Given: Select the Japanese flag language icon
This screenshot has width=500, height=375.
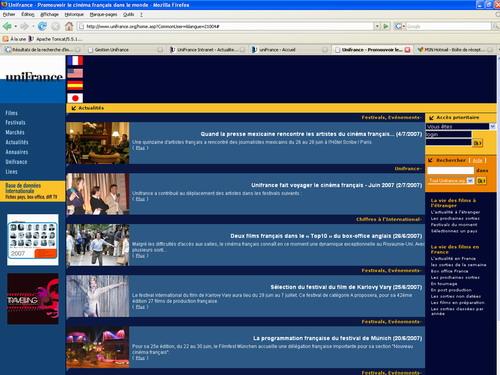Looking at the screenshot, I should pyautogui.click(x=75, y=98).
